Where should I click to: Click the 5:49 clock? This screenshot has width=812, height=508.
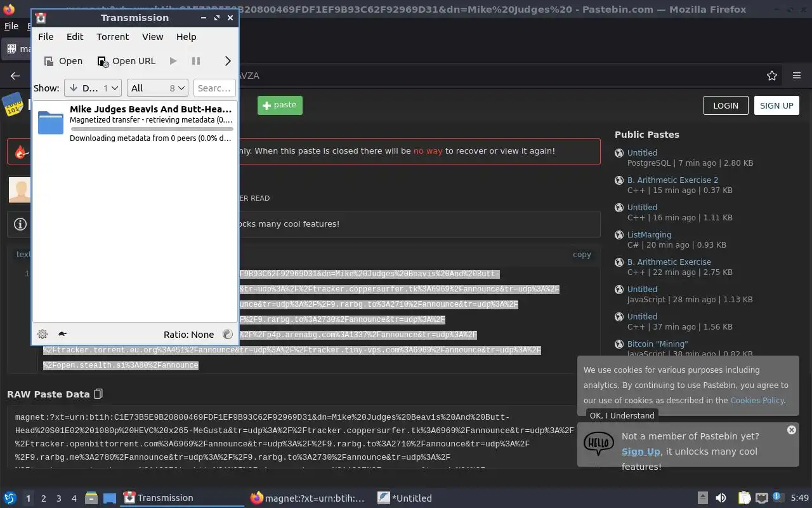coord(799,498)
